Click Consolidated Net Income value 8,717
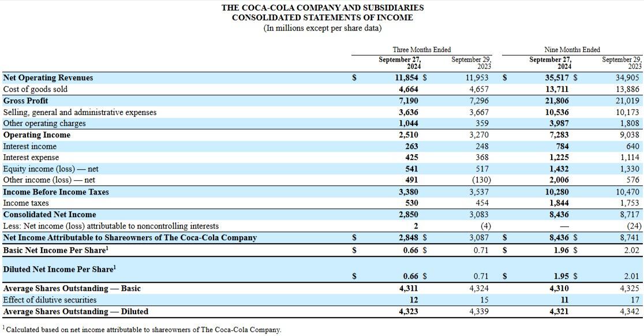Screen dimensions: 644x336 tap(630, 214)
